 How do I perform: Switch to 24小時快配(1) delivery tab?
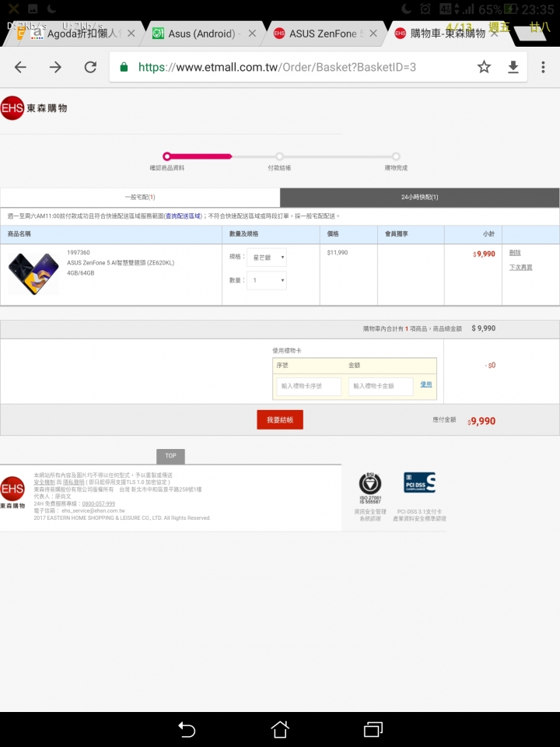pos(419,197)
